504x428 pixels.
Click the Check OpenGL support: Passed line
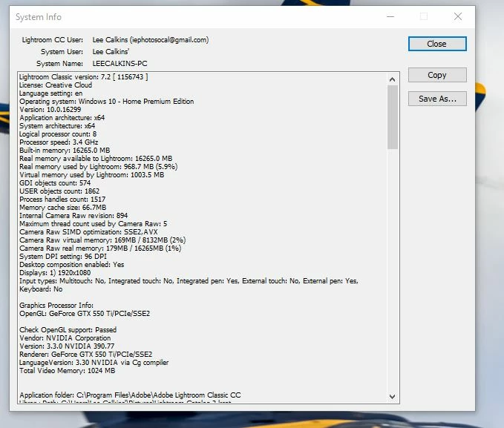coord(68,329)
